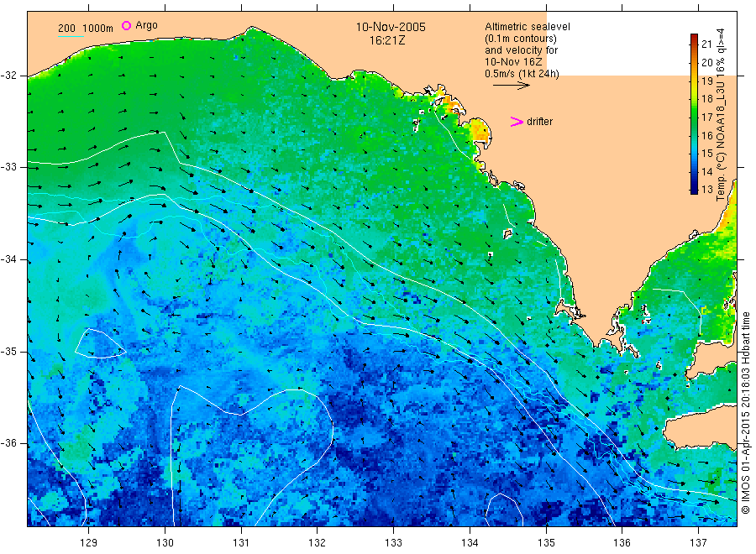Image resolution: width=756 pixels, height=554 pixels.
Task: Click the color bar value 21
Action: (x=706, y=44)
